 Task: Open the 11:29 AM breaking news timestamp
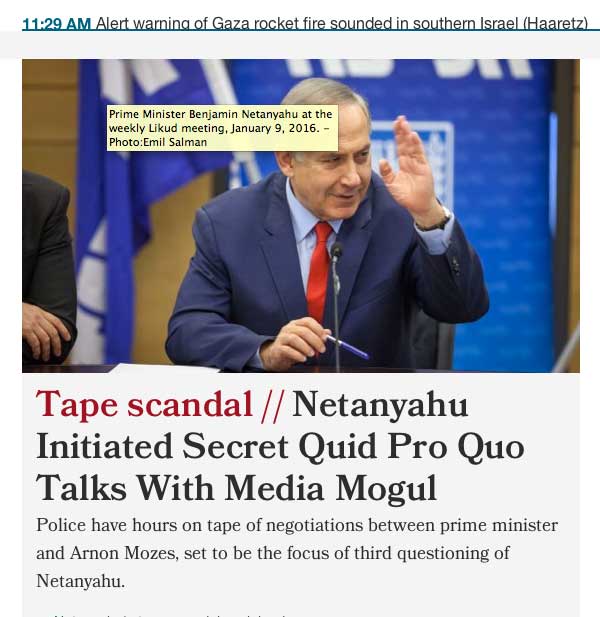click(57, 24)
